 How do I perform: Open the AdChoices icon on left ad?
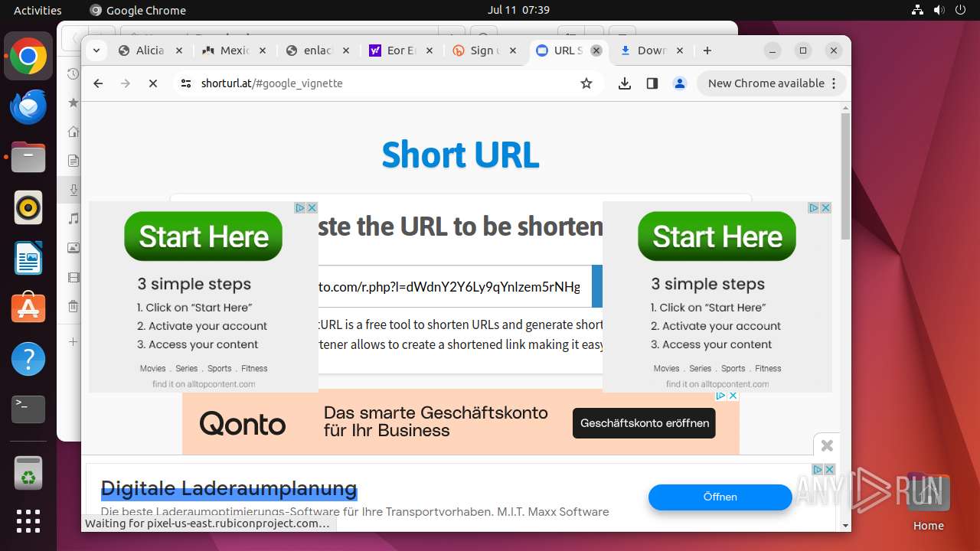coord(300,207)
